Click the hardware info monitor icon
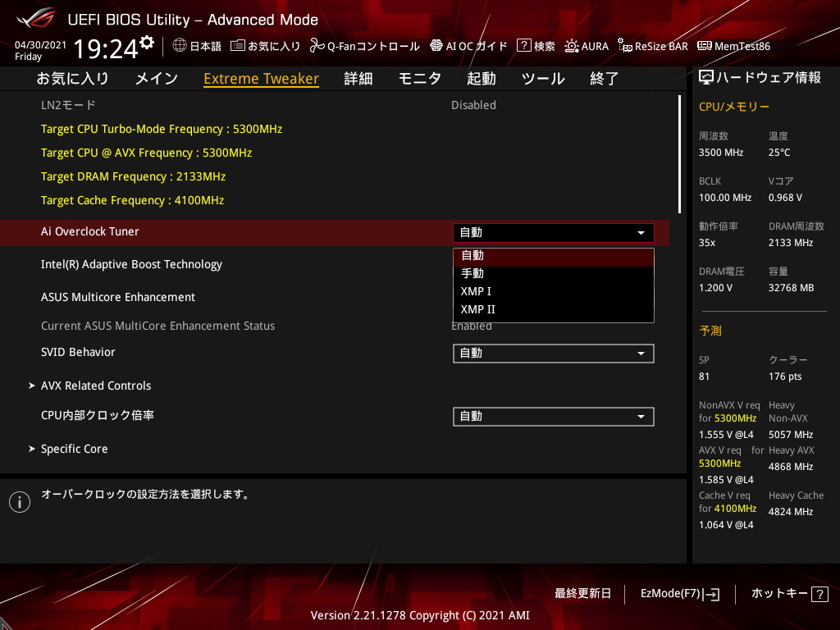This screenshot has height=630, width=840. (706, 78)
